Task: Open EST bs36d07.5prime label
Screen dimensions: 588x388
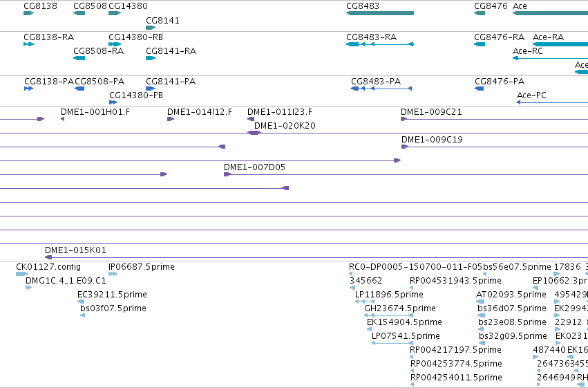Action: pos(512,308)
